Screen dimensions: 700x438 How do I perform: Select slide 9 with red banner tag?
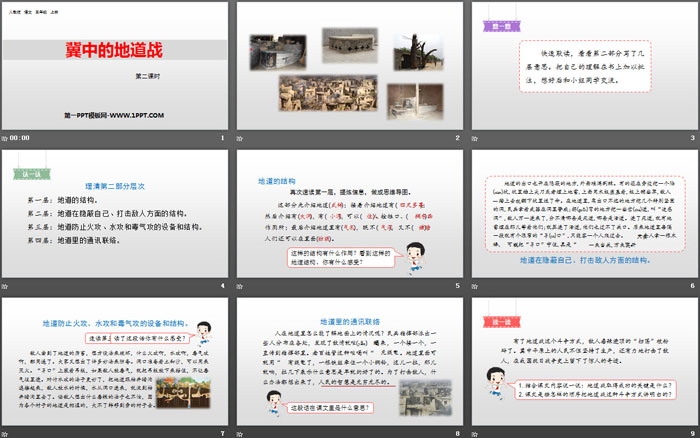(584, 361)
